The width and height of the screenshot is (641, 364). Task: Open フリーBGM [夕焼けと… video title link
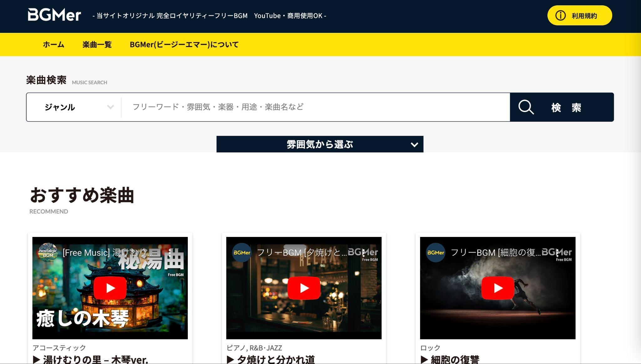coord(302,253)
